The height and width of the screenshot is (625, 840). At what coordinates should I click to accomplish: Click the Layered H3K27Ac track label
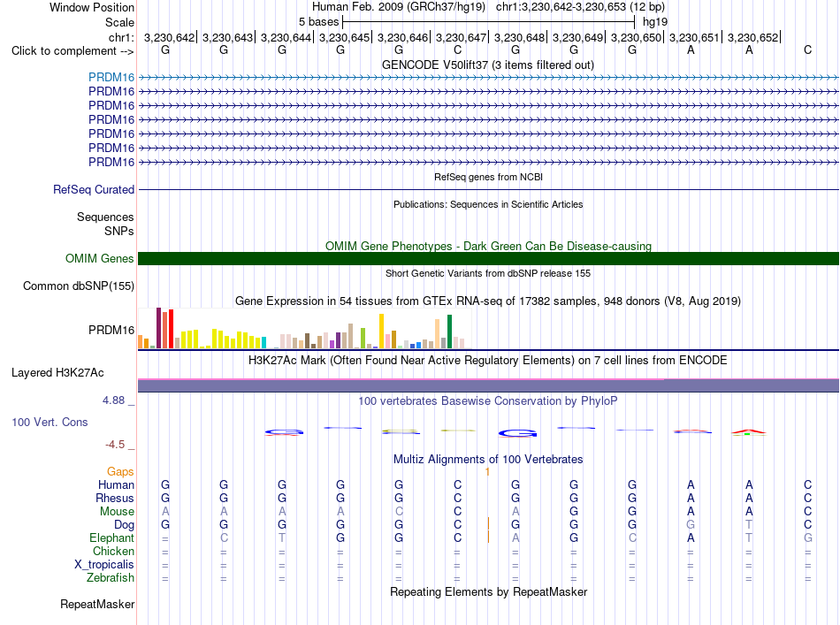[57, 373]
